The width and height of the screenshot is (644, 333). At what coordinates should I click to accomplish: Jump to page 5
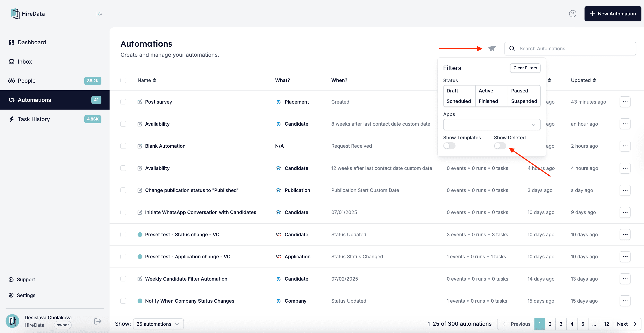click(583, 324)
